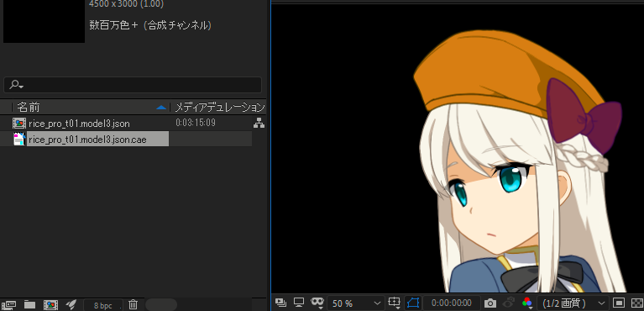The width and height of the screenshot is (644, 311).
Task: Click the file icon beside rice_pro_t01.model3.json.cae
Action: pyautogui.click(x=19, y=140)
